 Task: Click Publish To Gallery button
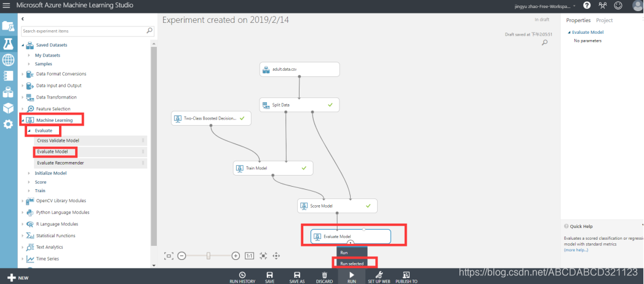[x=406, y=277]
